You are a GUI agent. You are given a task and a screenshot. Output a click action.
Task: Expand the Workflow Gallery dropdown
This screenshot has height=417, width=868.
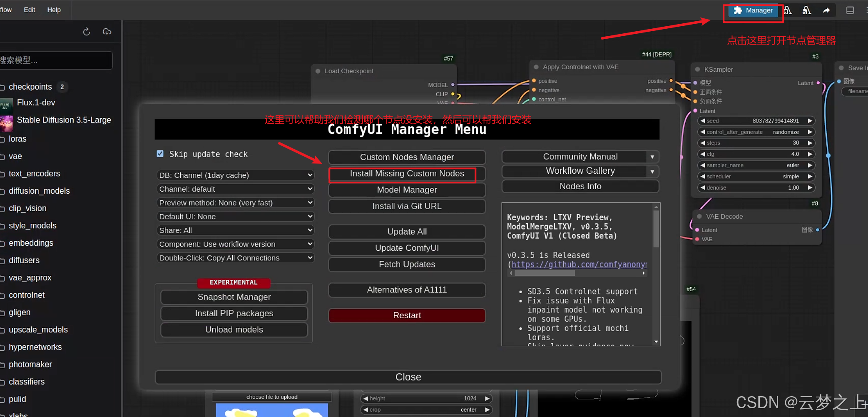tap(652, 172)
